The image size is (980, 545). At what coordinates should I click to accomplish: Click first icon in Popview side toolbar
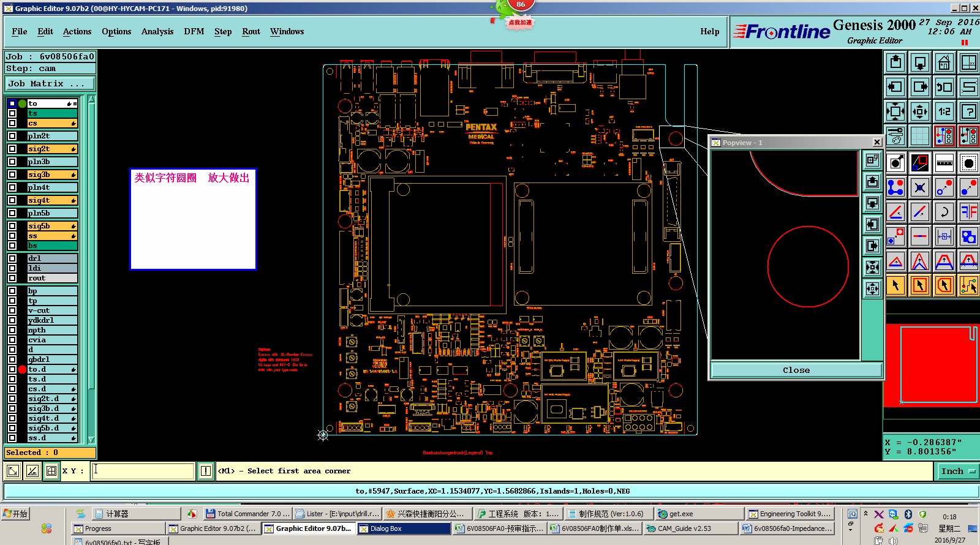point(873,160)
